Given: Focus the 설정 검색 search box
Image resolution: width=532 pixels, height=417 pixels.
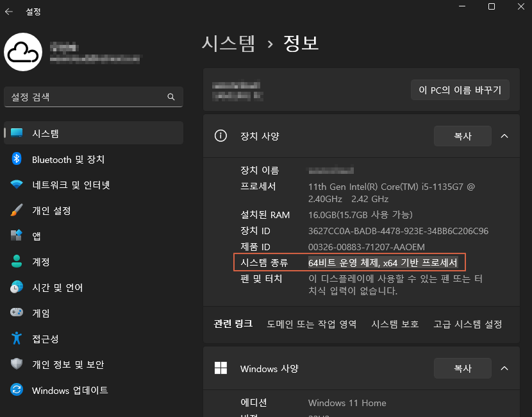Looking at the screenshot, I should click(94, 97).
